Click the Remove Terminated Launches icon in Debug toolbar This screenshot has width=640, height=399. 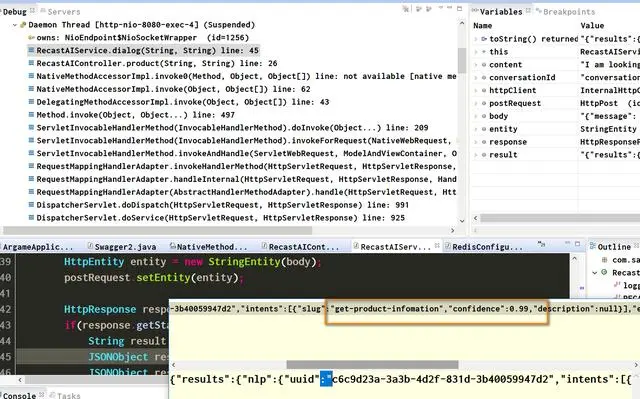tap(406, 9)
